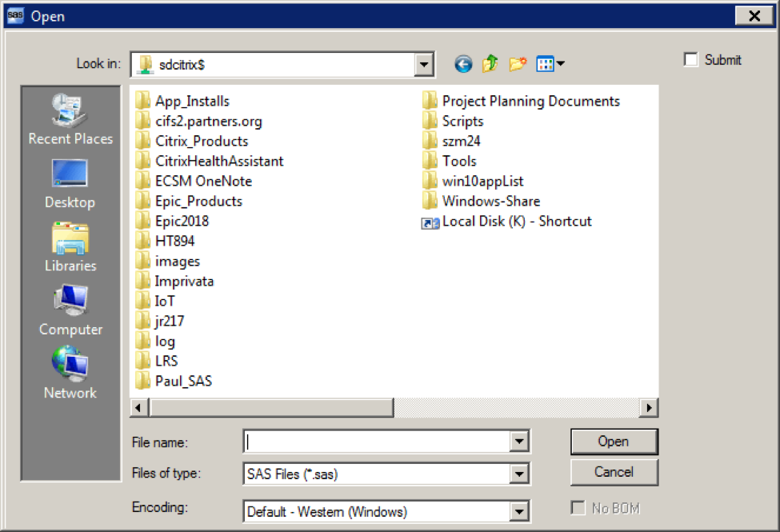Select the Scripts folder
The width and height of the screenshot is (780, 532).
[x=453, y=121]
